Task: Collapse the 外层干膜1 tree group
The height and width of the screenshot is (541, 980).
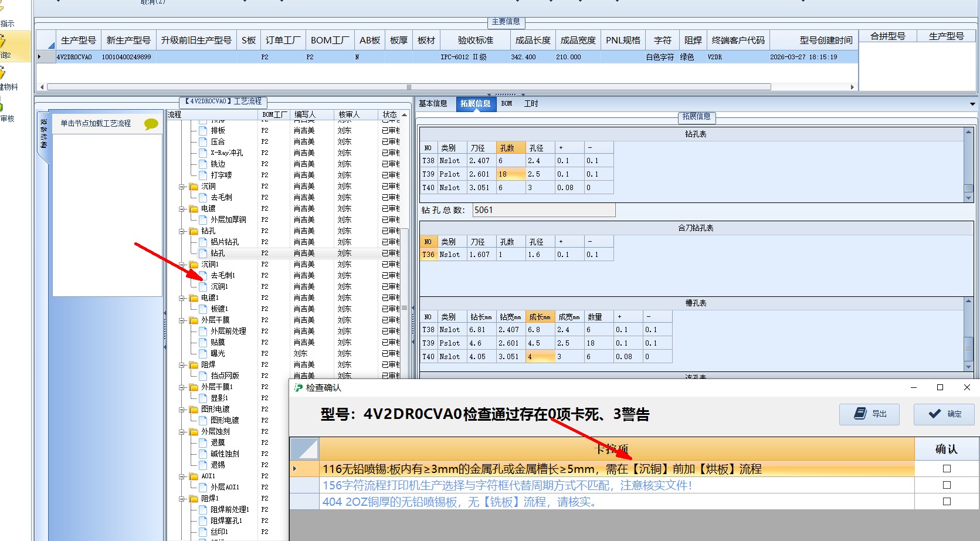Action: (182, 387)
